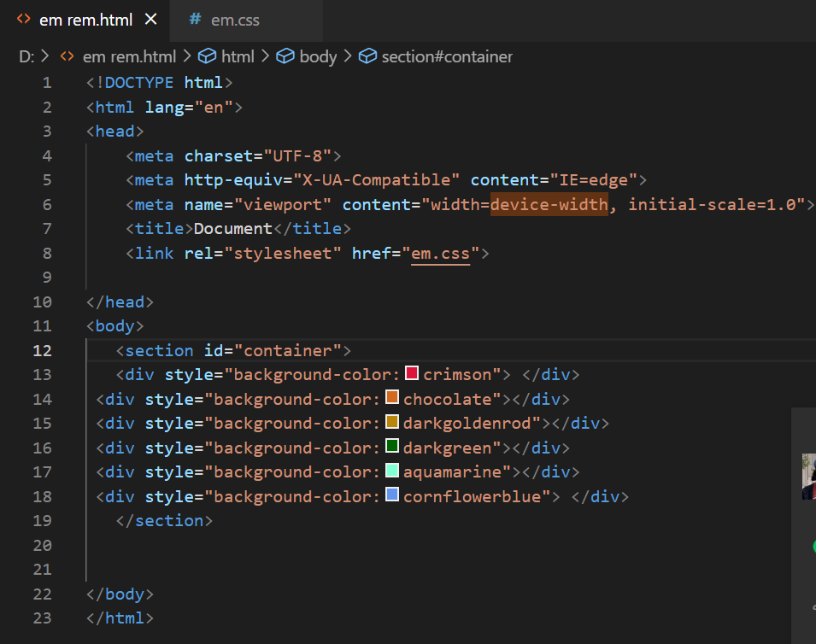Open the D: drive breadcrumb
This screenshot has width=816, height=644.
pyautogui.click(x=26, y=56)
